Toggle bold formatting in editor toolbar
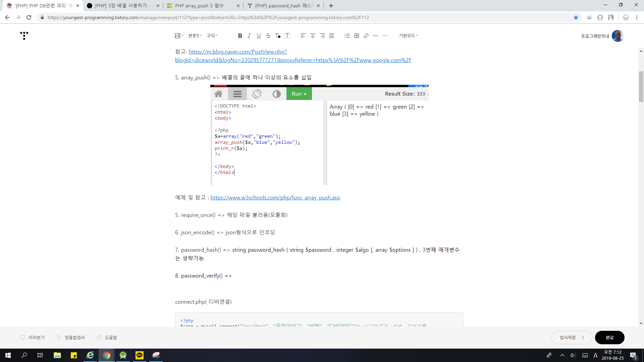The height and width of the screenshot is (362, 644). (x=240, y=36)
